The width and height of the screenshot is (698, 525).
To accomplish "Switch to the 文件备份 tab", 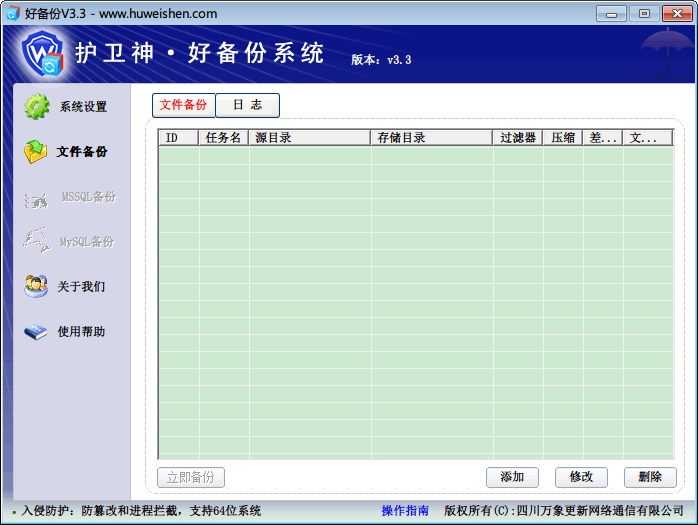I will [183, 105].
